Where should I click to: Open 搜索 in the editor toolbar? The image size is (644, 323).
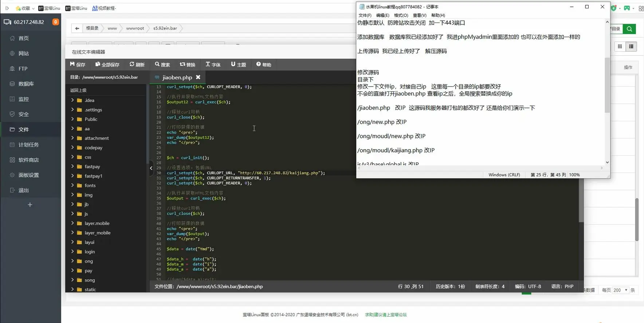tap(162, 64)
